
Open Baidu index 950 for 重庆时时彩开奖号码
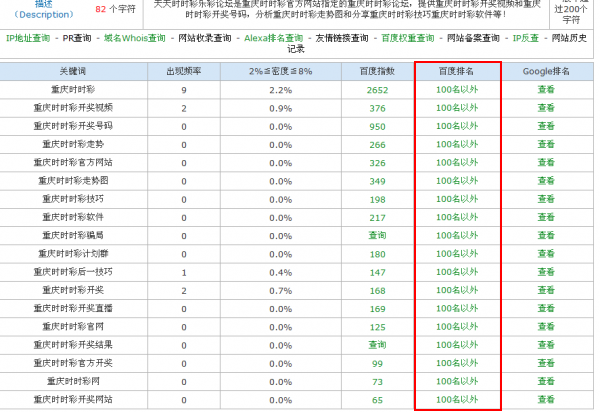coord(377,127)
